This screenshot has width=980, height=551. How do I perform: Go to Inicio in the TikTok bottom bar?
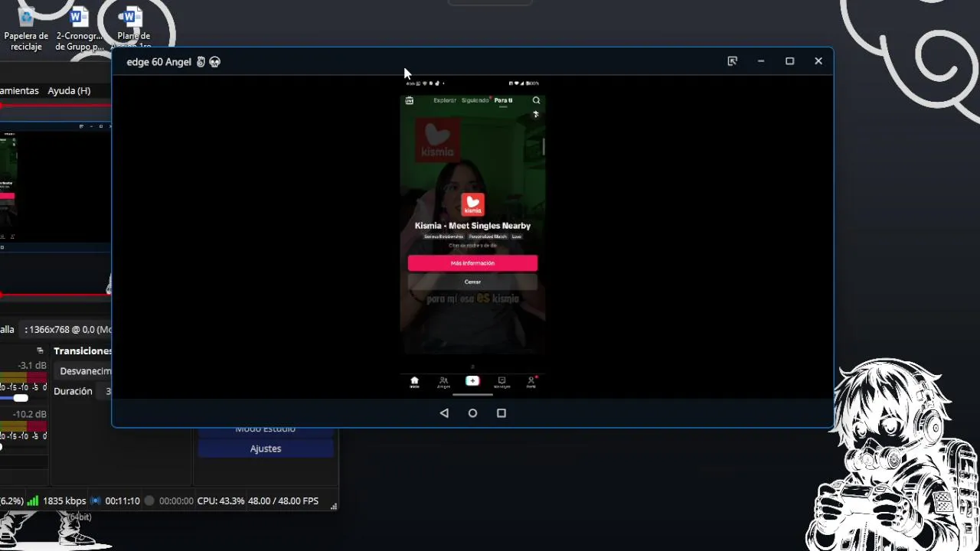click(414, 382)
